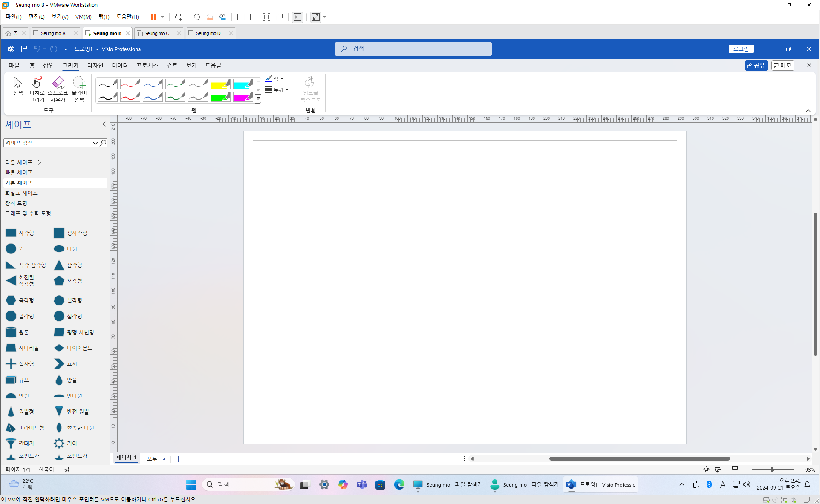The width and height of the screenshot is (820, 504).
Task: Pick the red pen in top row
Action: click(x=130, y=84)
